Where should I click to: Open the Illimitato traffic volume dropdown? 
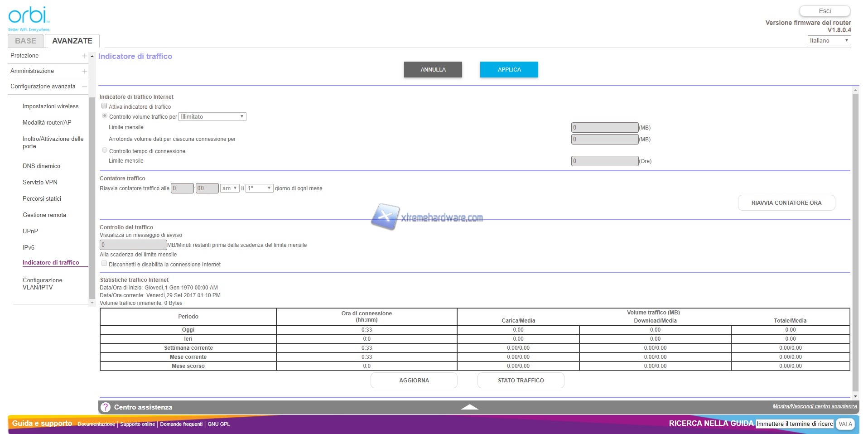click(x=212, y=117)
